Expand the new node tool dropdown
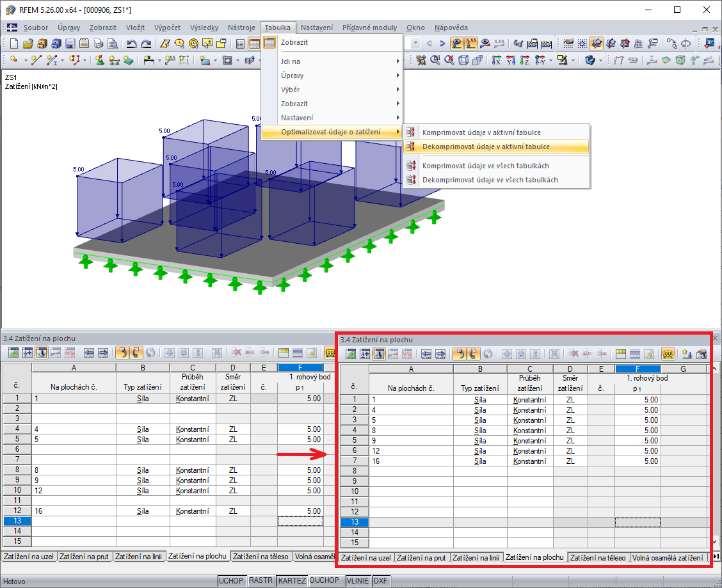 (26, 60)
